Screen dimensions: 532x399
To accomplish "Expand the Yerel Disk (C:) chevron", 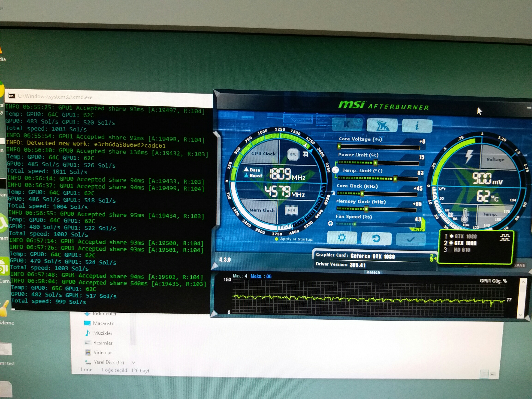I will 133,363.
